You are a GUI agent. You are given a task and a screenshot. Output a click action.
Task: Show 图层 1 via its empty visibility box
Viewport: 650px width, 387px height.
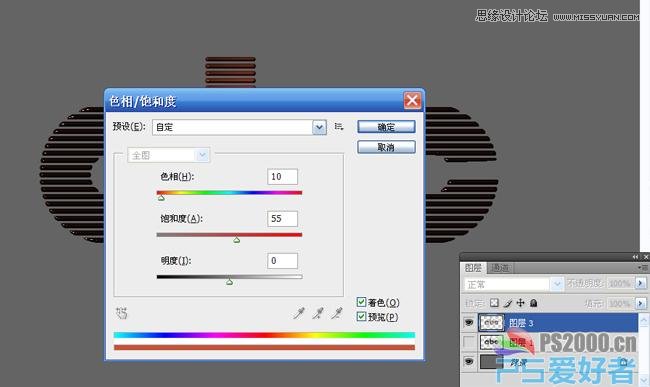469,342
